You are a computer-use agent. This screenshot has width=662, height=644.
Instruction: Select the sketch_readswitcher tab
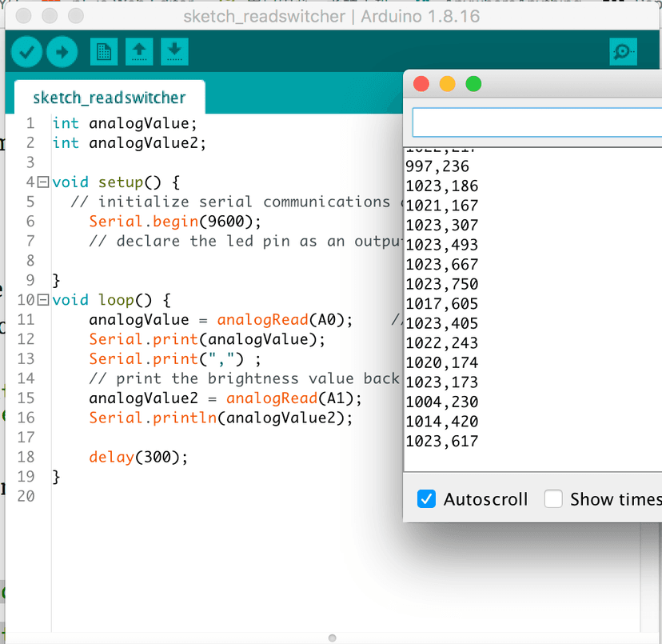110,98
